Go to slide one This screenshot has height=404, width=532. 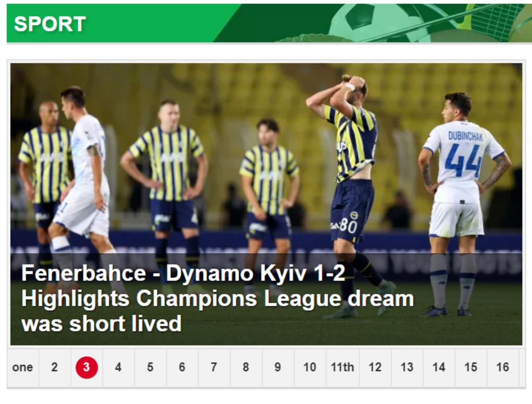[23, 368]
